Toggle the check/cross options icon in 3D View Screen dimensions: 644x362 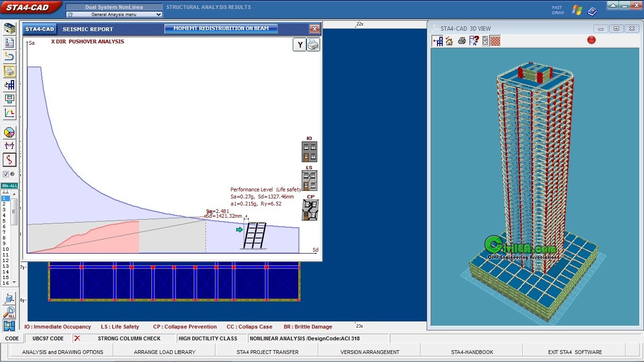tap(485, 41)
